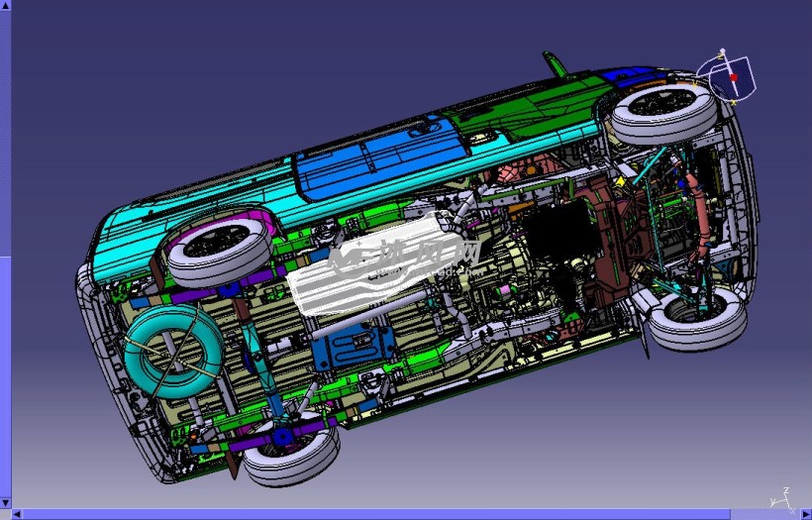Select the wheel nearest the compass

(662, 110)
